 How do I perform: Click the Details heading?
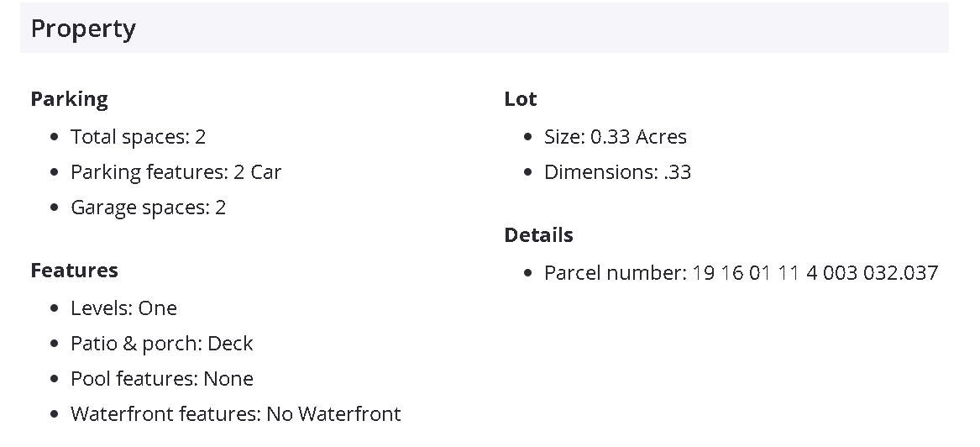(x=539, y=235)
